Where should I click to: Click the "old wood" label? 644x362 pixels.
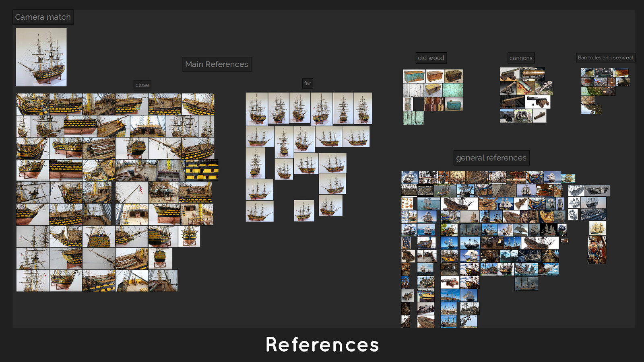(x=431, y=58)
